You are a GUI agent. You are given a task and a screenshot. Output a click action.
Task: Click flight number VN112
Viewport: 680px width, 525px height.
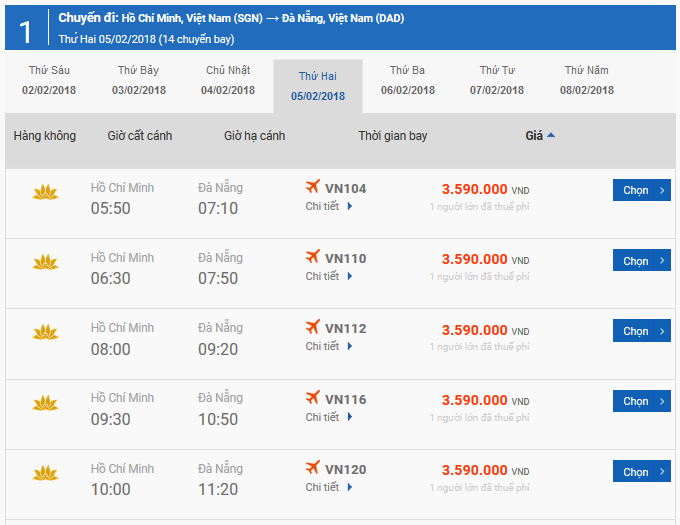(x=346, y=329)
